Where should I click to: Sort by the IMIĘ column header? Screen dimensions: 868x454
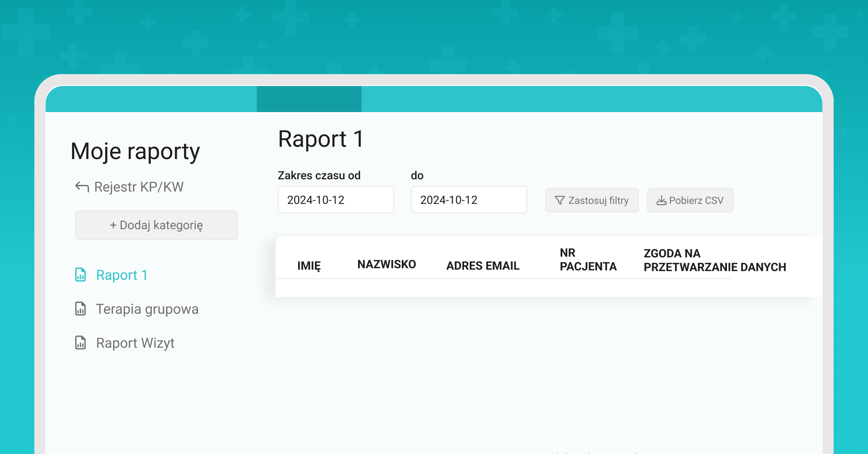(309, 266)
